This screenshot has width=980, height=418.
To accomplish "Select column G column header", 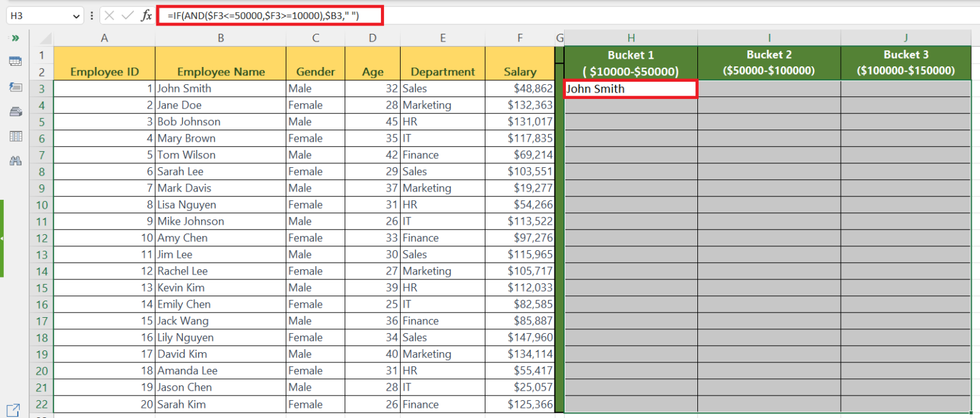I will coord(560,38).
